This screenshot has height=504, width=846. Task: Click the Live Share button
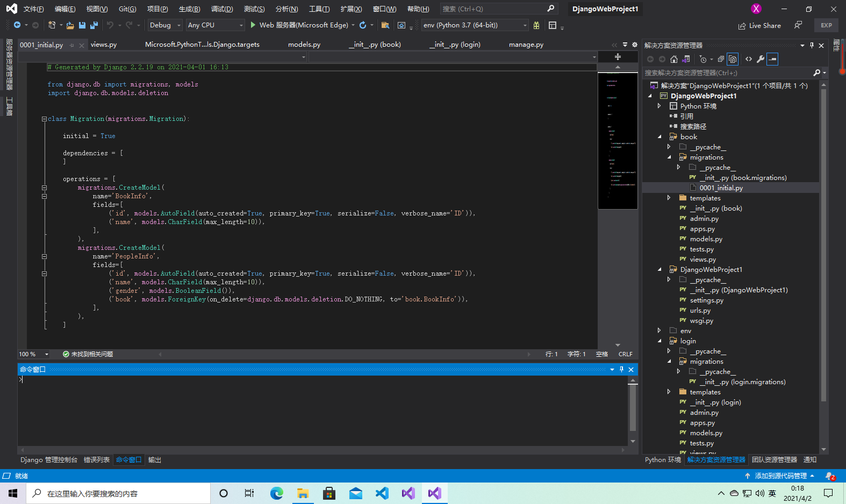coord(759,25)
